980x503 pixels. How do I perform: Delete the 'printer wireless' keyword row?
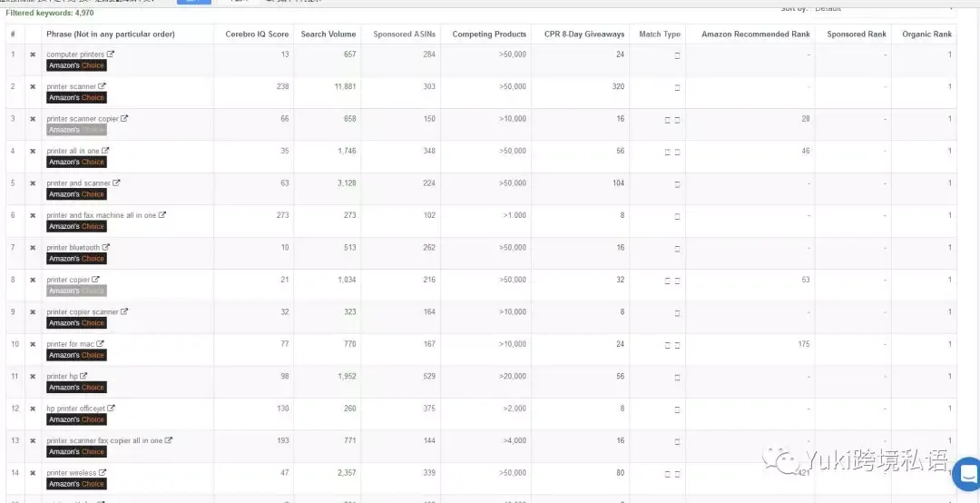[33, 473]
